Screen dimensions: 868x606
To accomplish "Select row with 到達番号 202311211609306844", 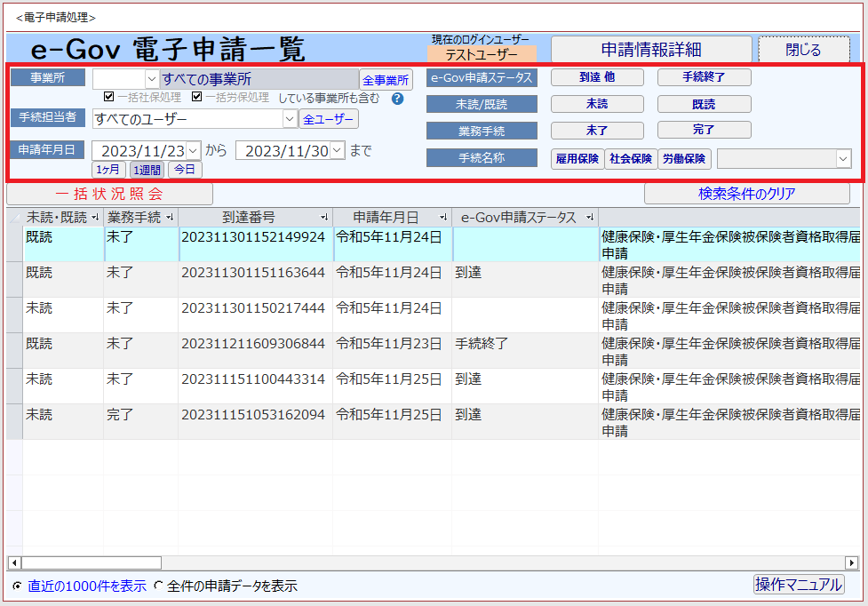I will pos(253,344).
